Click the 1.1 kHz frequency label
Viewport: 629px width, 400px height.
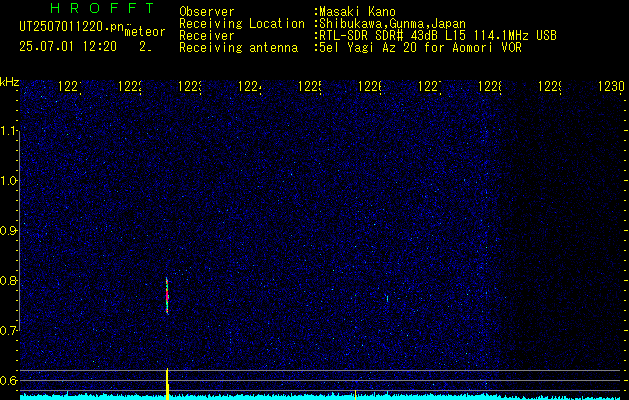coord(8,131)
